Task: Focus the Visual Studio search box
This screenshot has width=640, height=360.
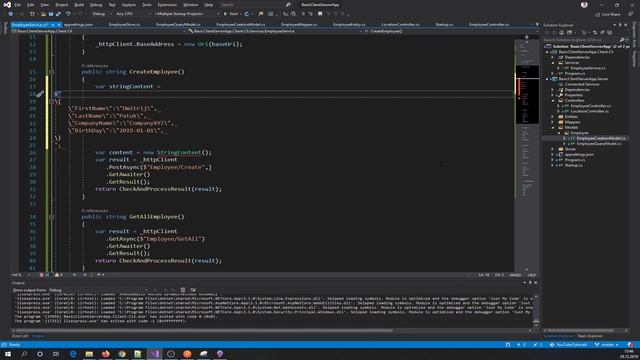Action: [255, 5]
